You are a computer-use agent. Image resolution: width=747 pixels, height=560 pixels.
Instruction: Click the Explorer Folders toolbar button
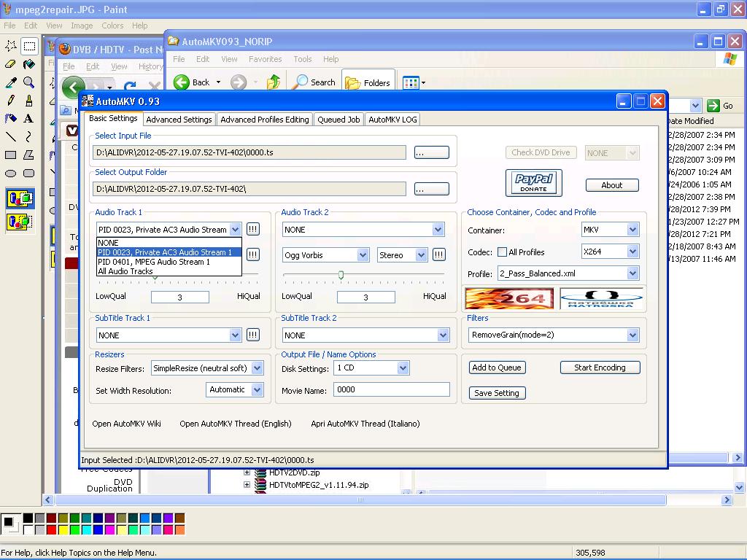click(368, 82)
